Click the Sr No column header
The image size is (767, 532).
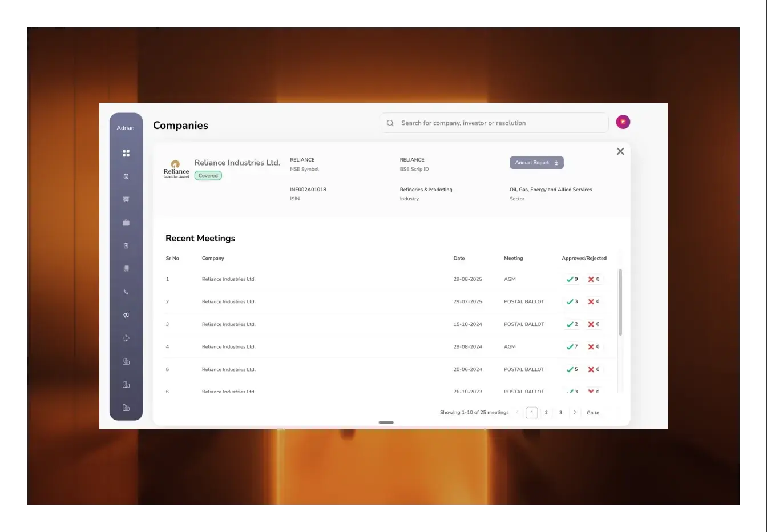(172, 259)
